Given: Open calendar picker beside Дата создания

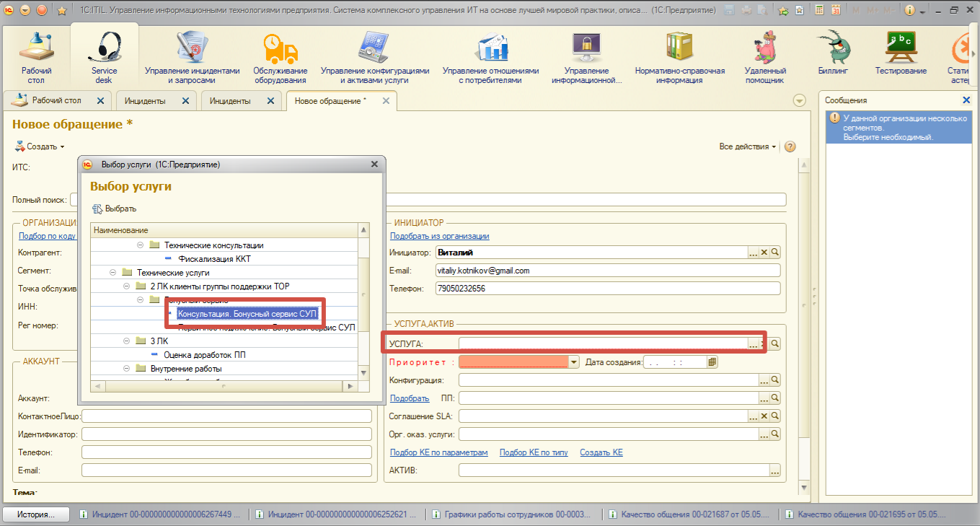Looking at the screenshot, I should click(712, 362).
